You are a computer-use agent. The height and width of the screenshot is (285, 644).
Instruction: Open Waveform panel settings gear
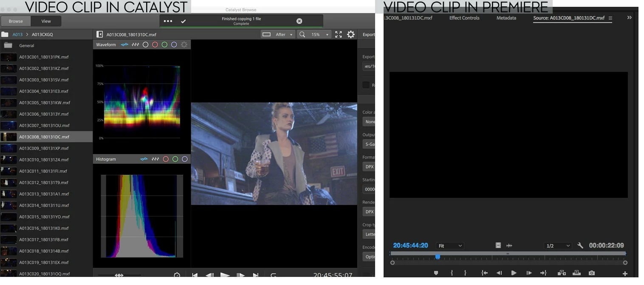click(184, 45)
